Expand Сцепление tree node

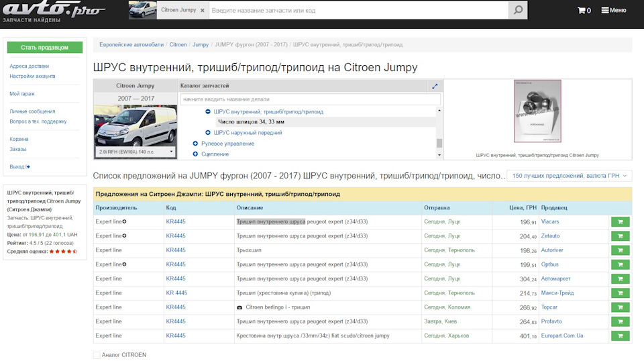(x=195, y=154)
